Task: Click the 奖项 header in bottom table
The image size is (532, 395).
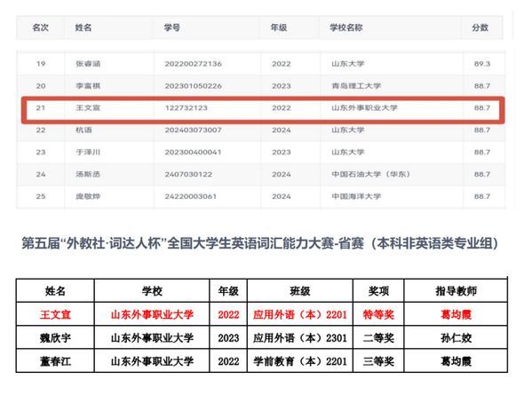Action: (378, 291)
